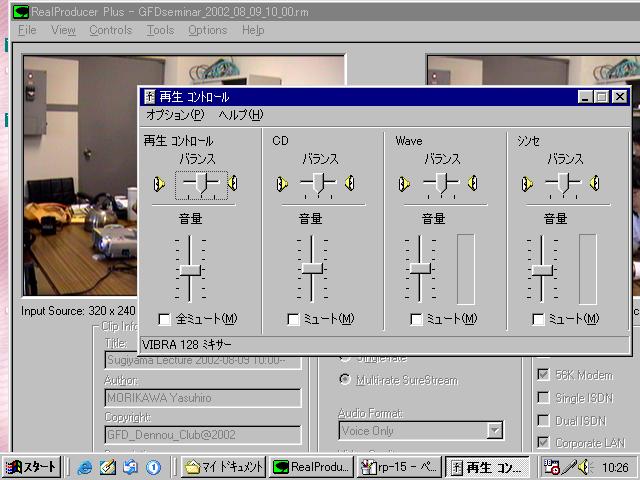Click the スタート Start button
Image resolution: width=640 pixels, height=480 pixels.
tap(31, 467)
